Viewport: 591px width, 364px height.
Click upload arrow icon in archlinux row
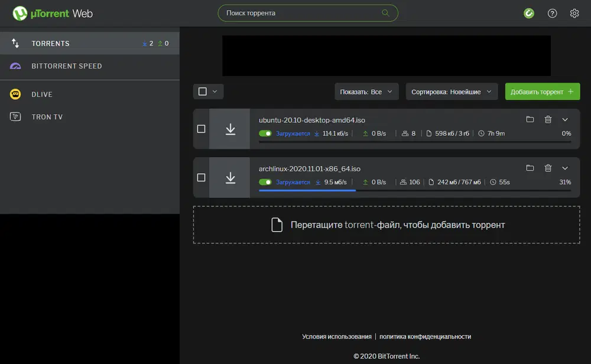point(365,182)
